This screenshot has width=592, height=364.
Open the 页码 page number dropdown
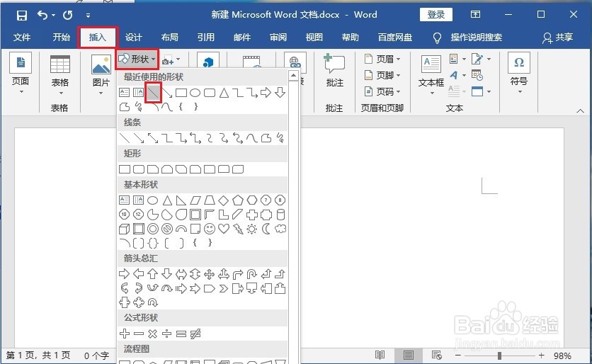pyautogui.click(x=382, y=91)
